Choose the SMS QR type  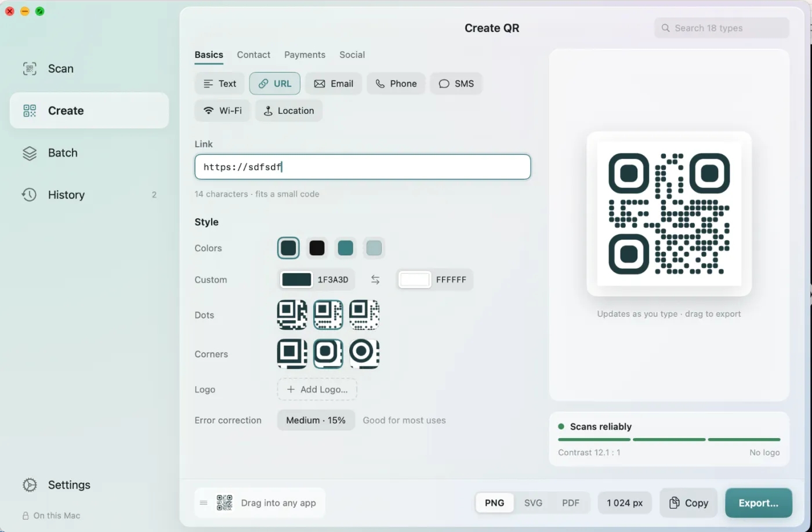456,84
